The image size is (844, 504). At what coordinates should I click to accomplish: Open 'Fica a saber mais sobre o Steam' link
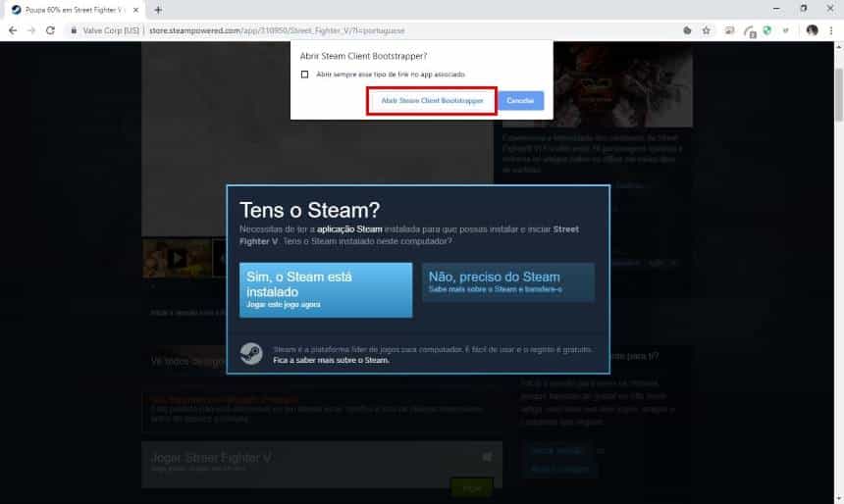pyautogui.click(x=331, y=361)
